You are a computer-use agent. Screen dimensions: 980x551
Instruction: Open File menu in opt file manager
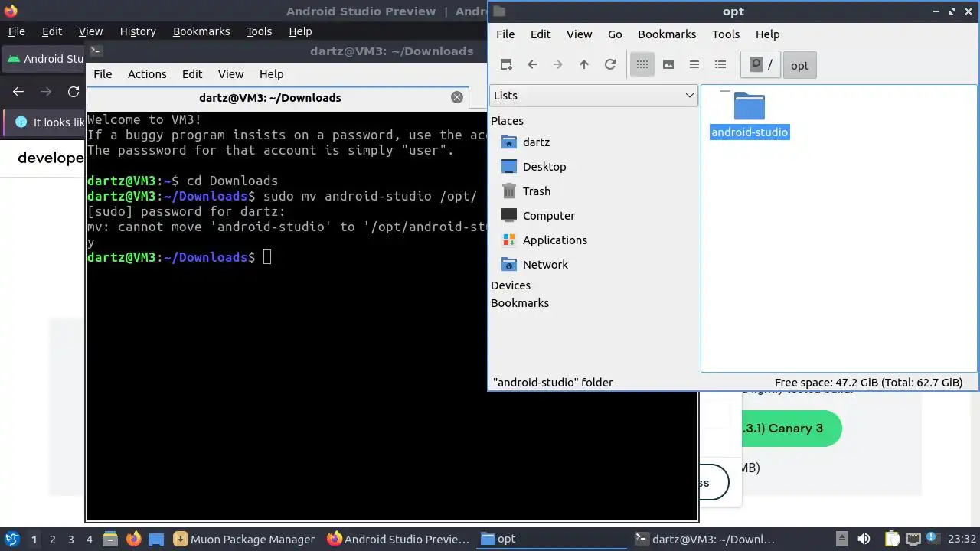tap(505, 34)
